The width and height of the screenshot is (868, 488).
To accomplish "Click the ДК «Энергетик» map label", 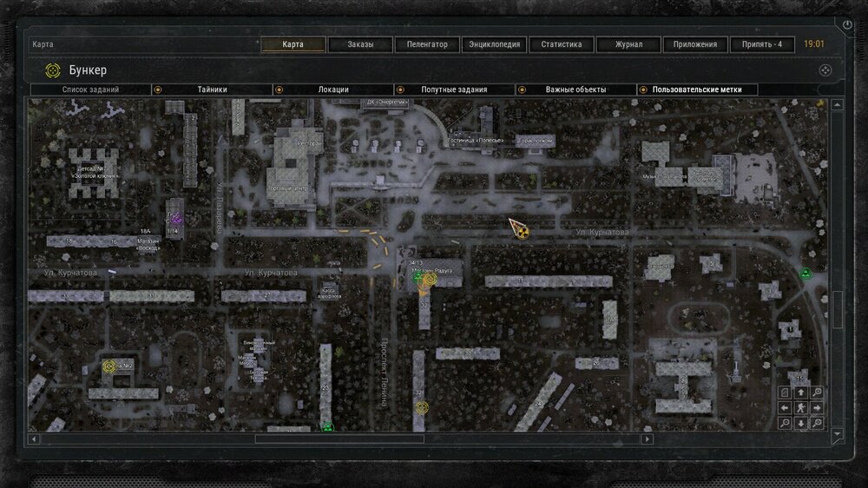I will pos(387,102).
